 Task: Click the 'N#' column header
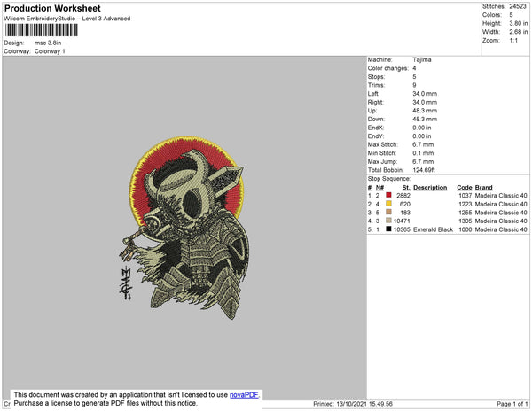point(379,188)
